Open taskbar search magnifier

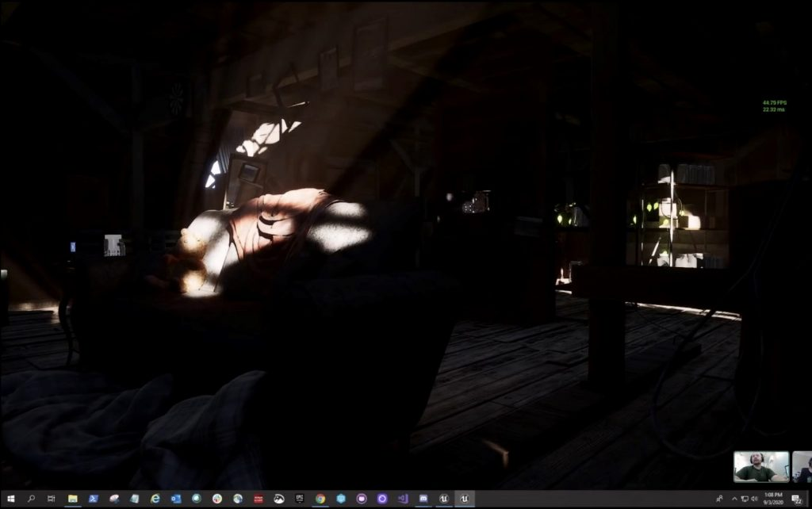pyautogui.click(x=31, y=499)
